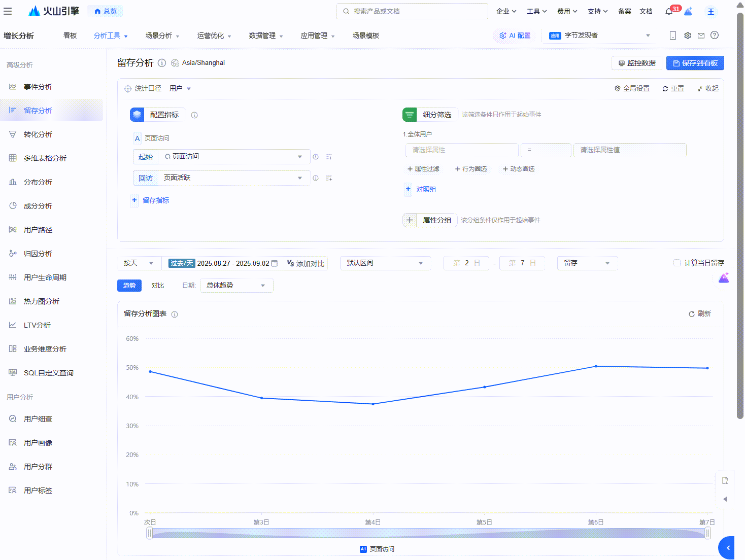The image size is (745, 560).
Task: Open 转化分析 in the sidebar
Action: [x=38, y=134]
